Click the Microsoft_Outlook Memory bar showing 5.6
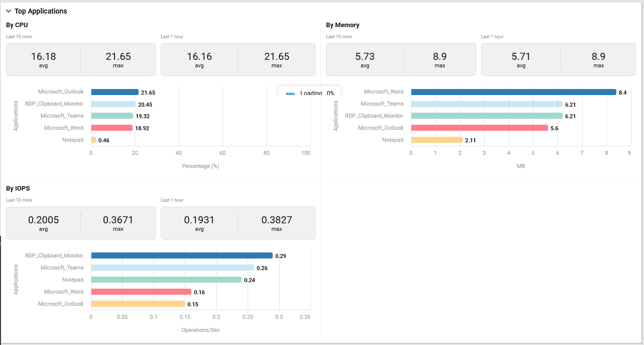644x345 pixels. [479, 128]
